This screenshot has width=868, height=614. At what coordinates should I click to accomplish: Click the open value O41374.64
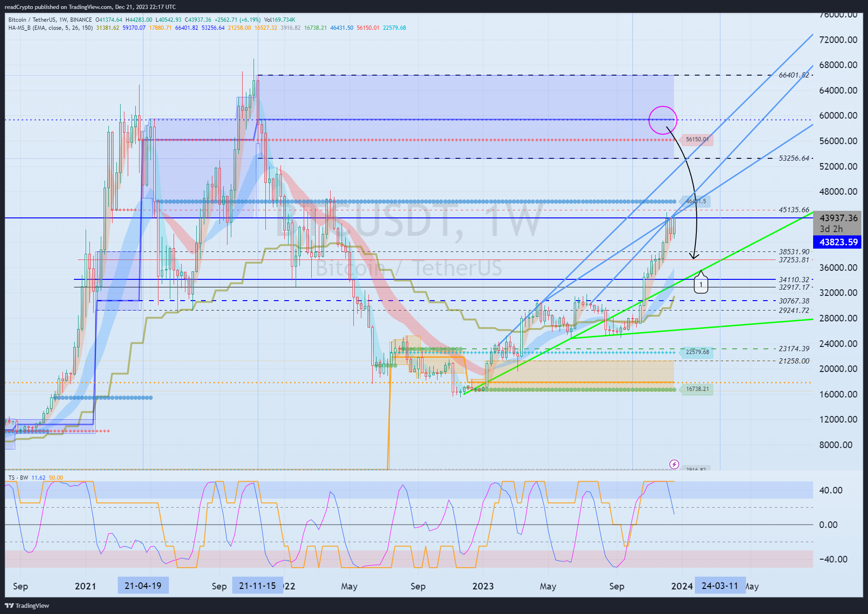point(109,20)
